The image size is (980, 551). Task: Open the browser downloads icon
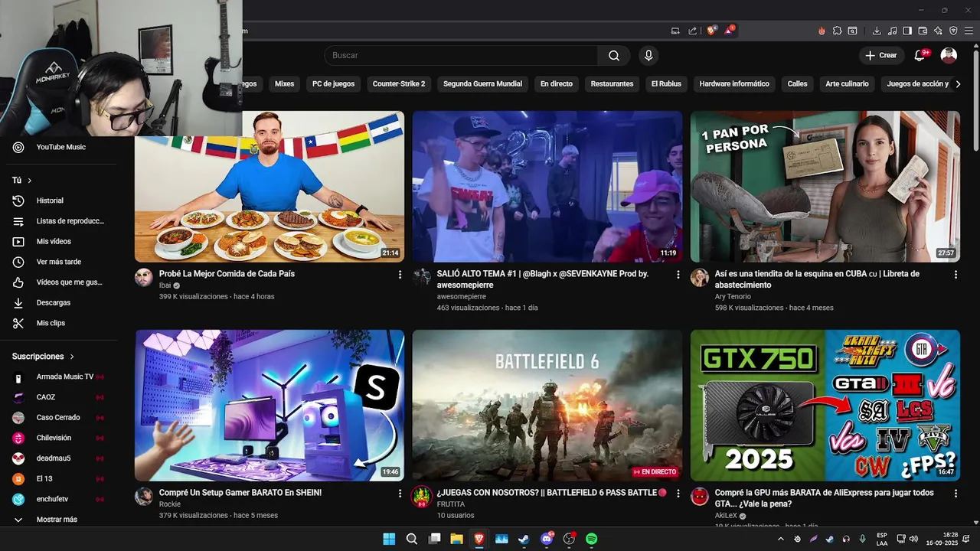877,31
